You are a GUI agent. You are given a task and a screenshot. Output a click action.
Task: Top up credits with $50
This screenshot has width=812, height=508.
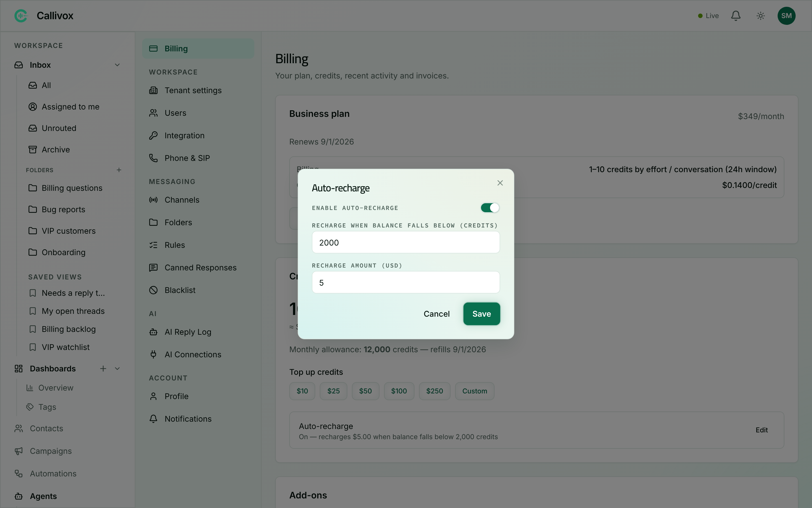pyautogui.click(x=365, y=391)
